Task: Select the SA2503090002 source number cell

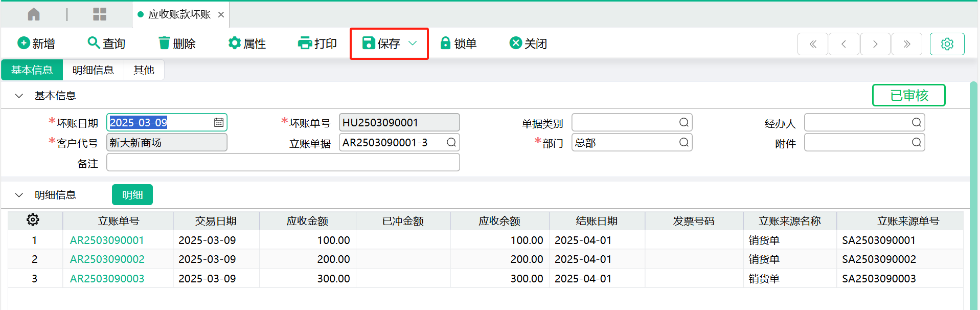Action: (900, 259)
